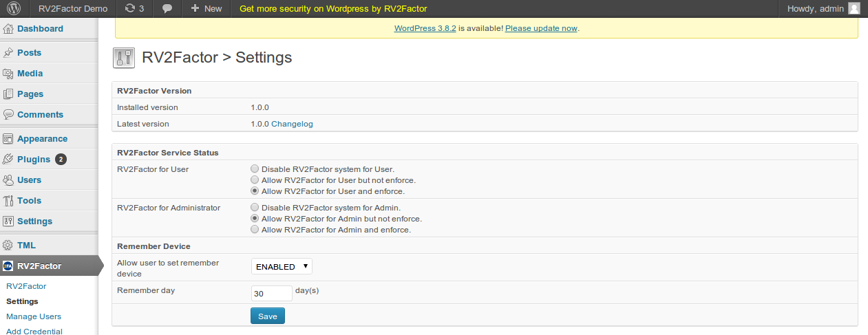This screenshot has height=335, width=868.
Task: Open the Pages menu
Action: pos(30,94)
